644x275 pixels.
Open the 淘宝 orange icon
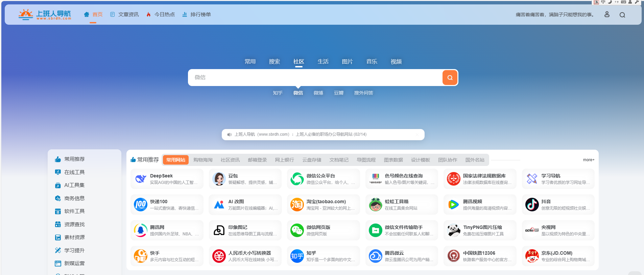tap(297, 205)
